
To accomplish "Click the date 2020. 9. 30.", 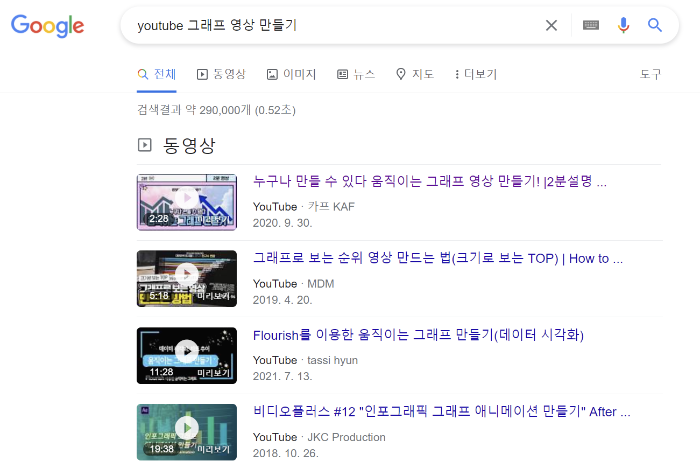I will pos(283,223).
